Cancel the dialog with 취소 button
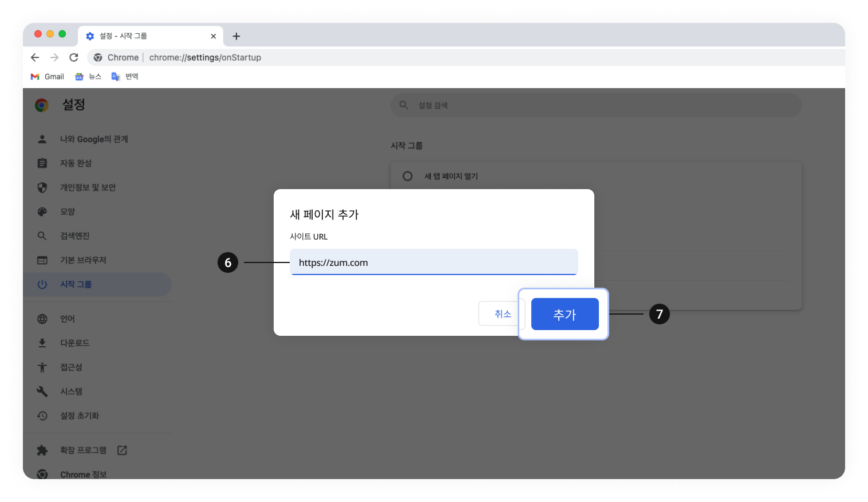The image size is (868, 502). [502, 313]
